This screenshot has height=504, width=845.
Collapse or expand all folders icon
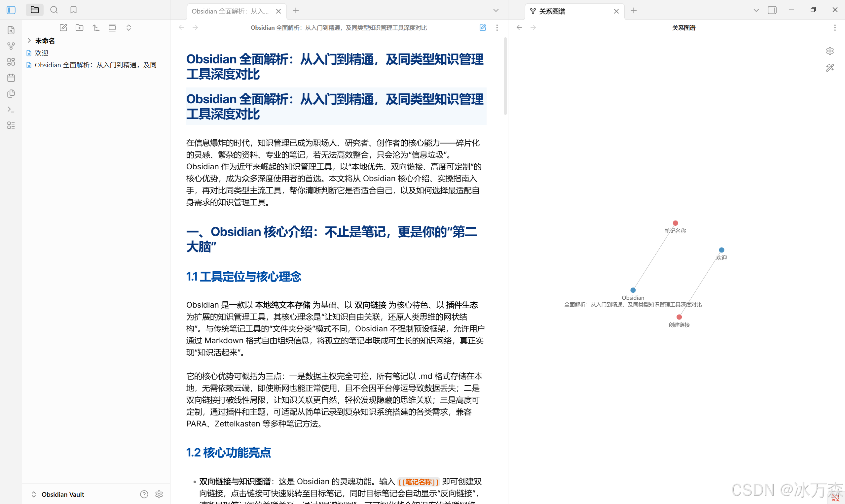pyautogui.click(x=129, y=27)
